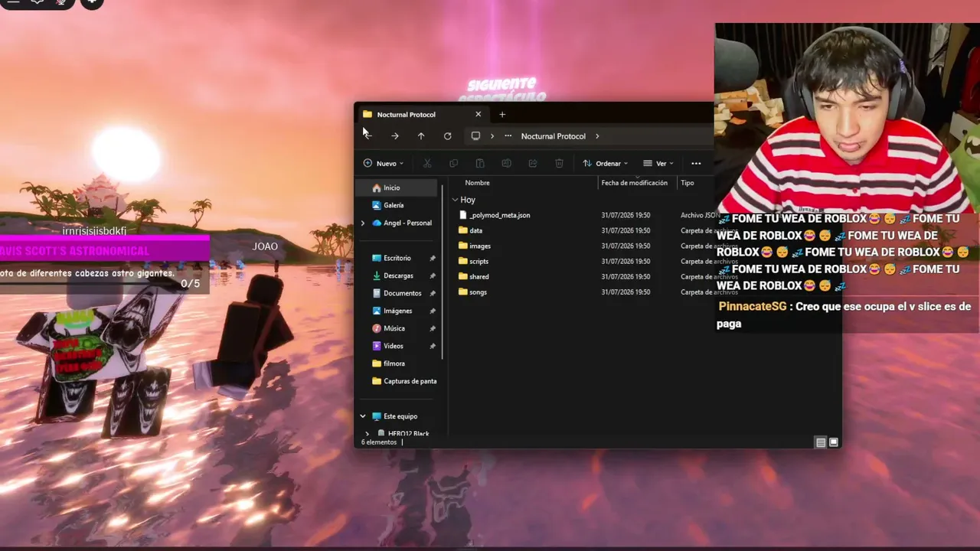Image resolution: width=980 pixels, height=551 pixels.
Task: Refresh the Nocturnal Protocol folder view
Action: (x=448, y=136)
